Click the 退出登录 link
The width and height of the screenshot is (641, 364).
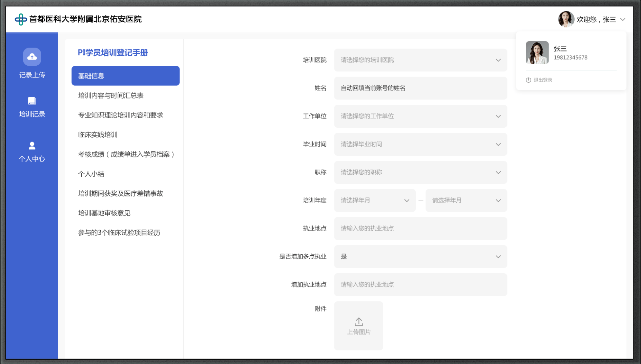(543, 80)
